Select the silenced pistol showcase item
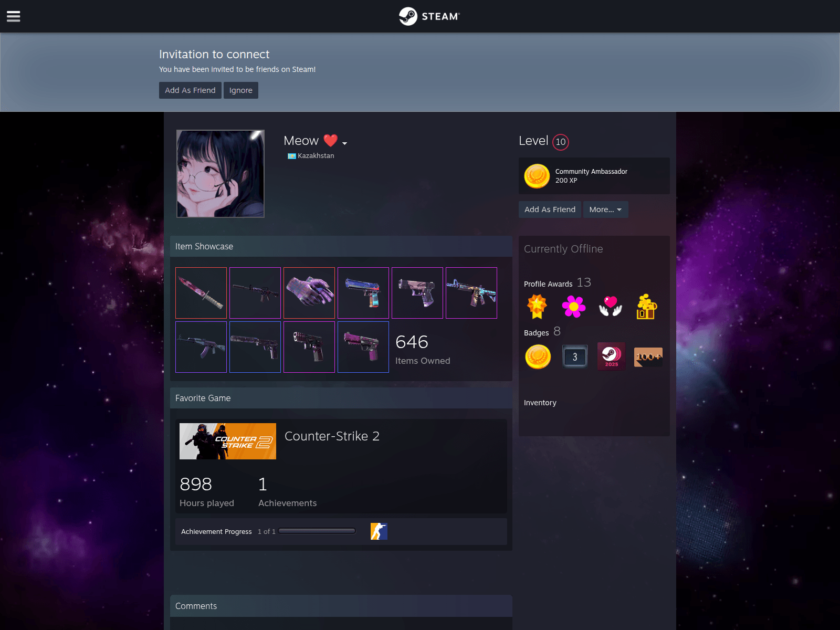Image resolution: width=840 pixels, height=630 pixels. [x=255, y=347]
